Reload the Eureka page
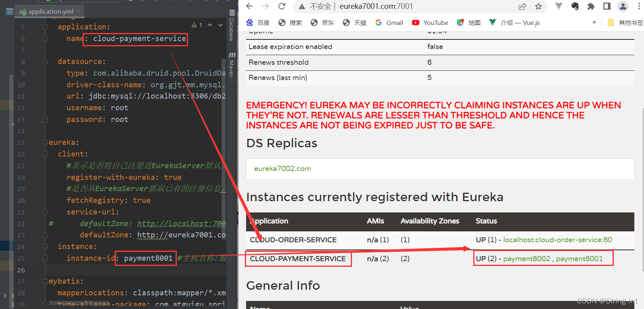The width and height of the screenshot is (644, 309). coord(282,6)
